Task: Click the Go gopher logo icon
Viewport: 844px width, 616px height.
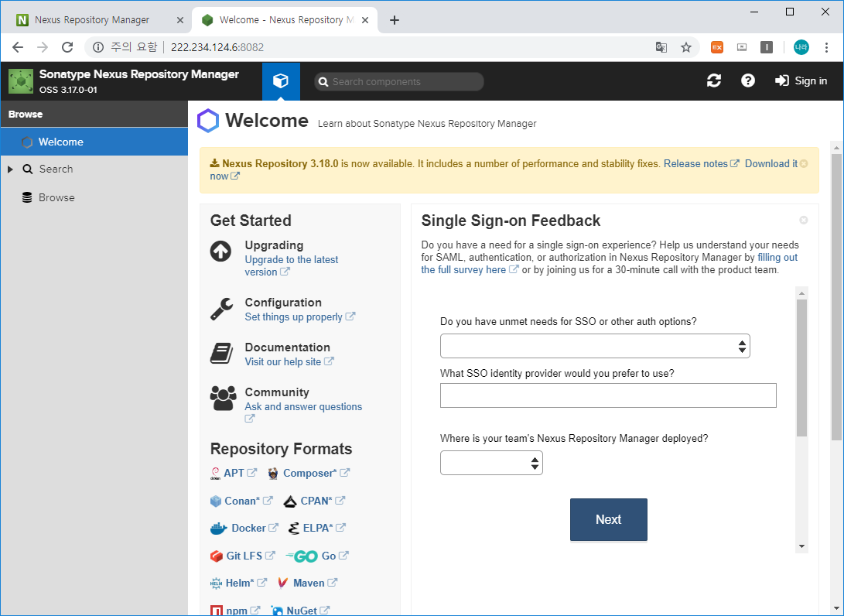Action: click(302, 556)
